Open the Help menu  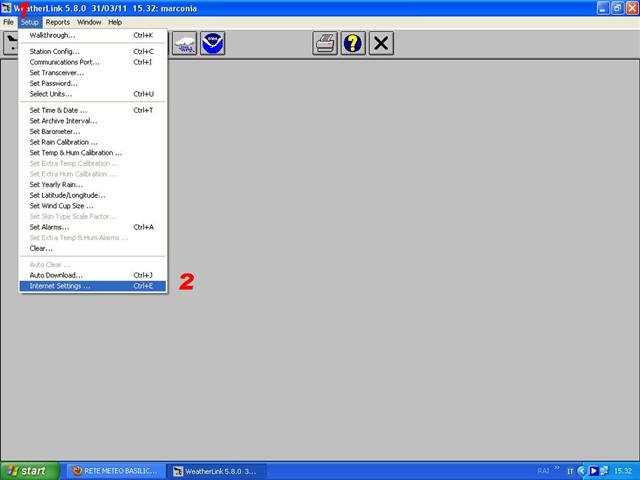(115, 22)
